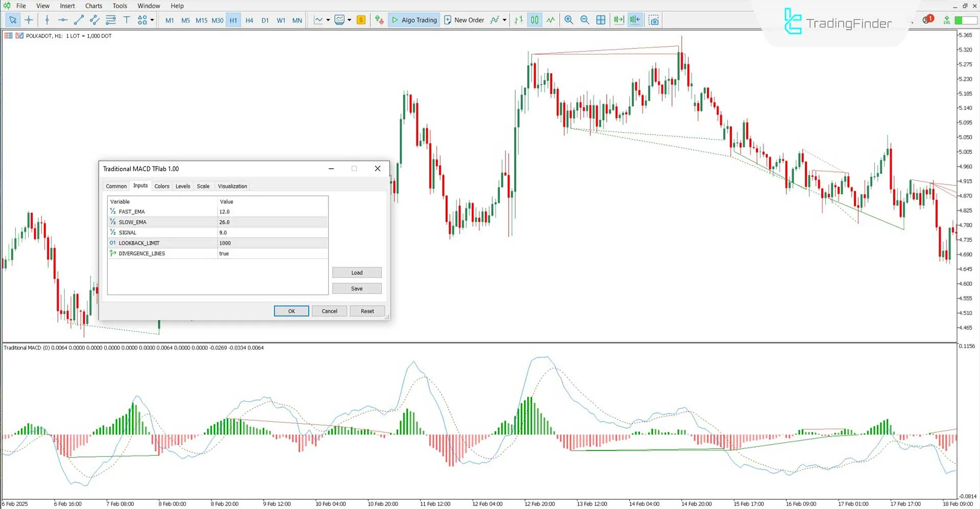
Task: Take a chart screenshot with the camera icon
Action: 654,20
